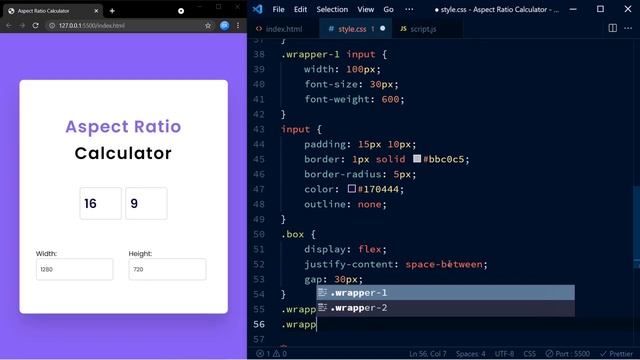Click line number 43 in the gutter
This screenshot has width=640, height=360.
point(259,129)
